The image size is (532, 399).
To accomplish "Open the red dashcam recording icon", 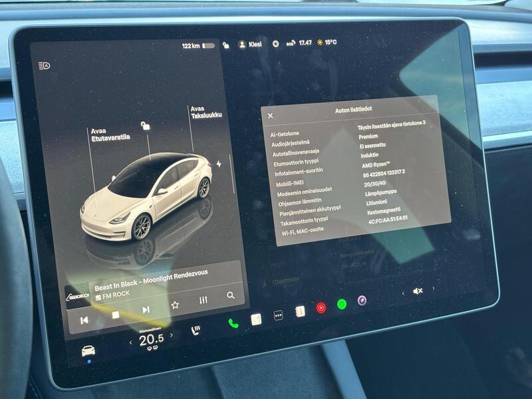I will click(x=321, y=309).
